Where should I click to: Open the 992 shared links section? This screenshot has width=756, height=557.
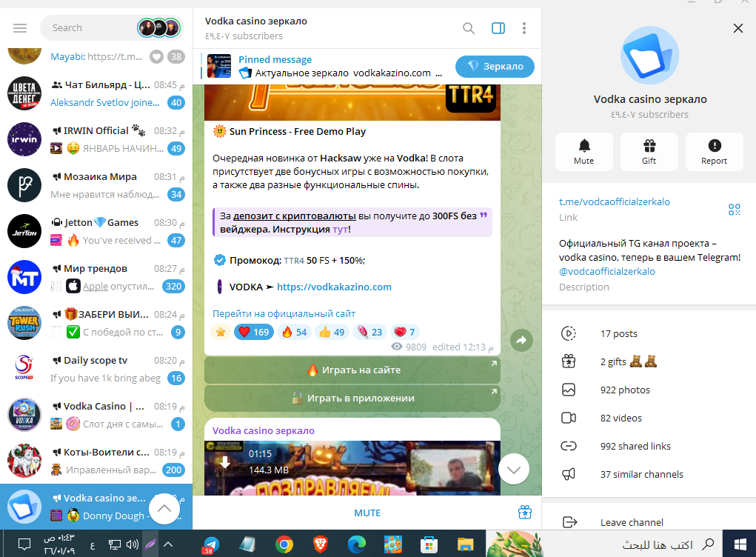649,446
